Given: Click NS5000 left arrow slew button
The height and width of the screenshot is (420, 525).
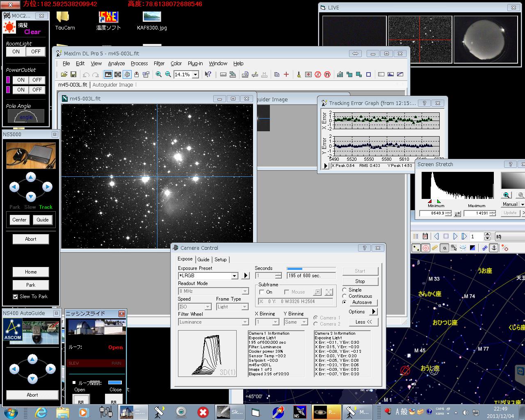Looking at the screenshot, I should coord(14,187).
